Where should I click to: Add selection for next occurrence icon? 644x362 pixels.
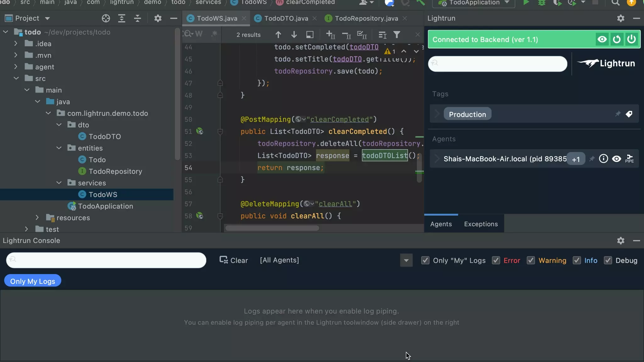pyautogui.click(x=330, y=35)
